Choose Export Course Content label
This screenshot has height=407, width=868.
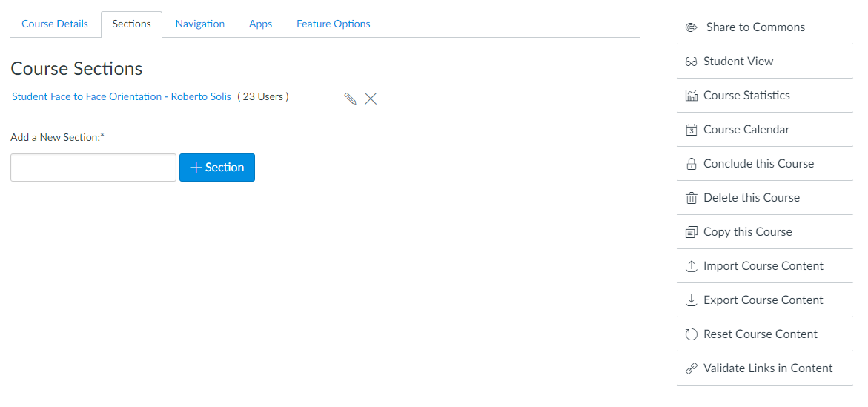pyautogui.click(x=763, y=300)
